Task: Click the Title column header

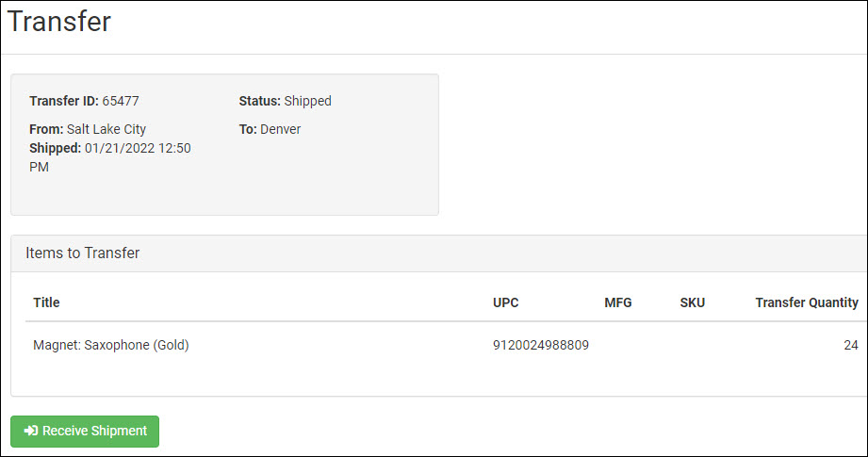Action: [x=46, y=302]
